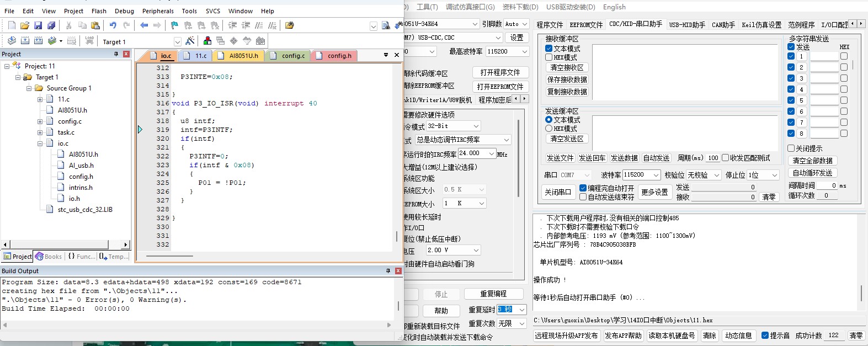
Task: Switch to the CAN助手 tab
Action: click(x=723, y=25)
